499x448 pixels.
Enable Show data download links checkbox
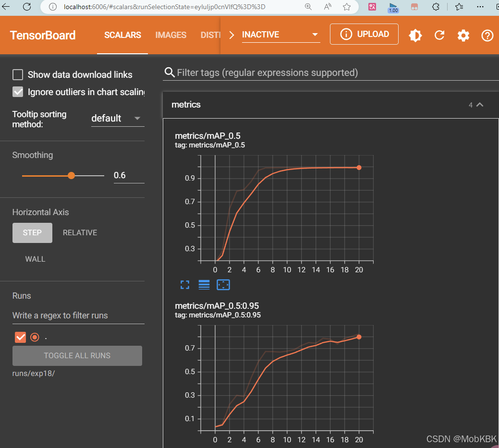coord(18,75)
